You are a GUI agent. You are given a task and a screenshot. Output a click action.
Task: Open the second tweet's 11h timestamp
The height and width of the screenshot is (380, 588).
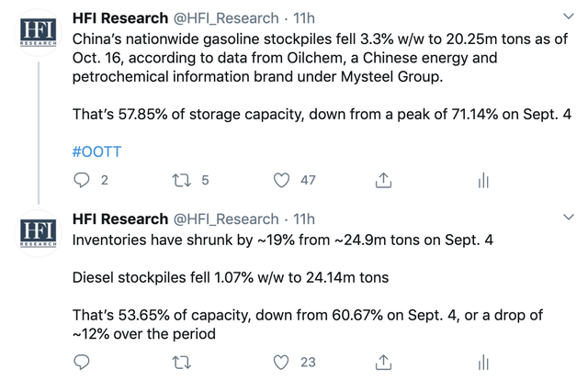point(304,218)
